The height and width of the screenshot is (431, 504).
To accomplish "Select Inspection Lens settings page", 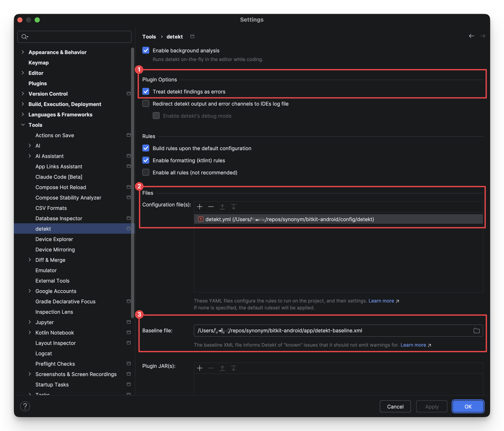I will tap(54, 312).
